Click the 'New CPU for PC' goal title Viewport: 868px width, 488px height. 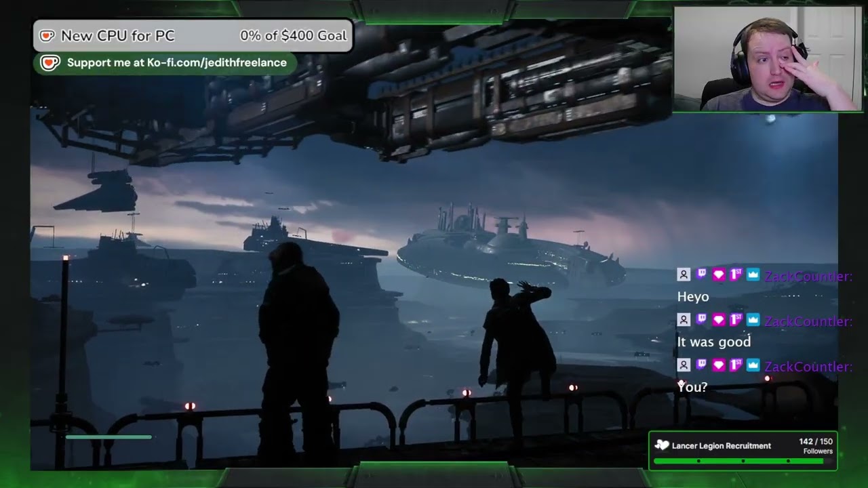click(x=118, y=36)
